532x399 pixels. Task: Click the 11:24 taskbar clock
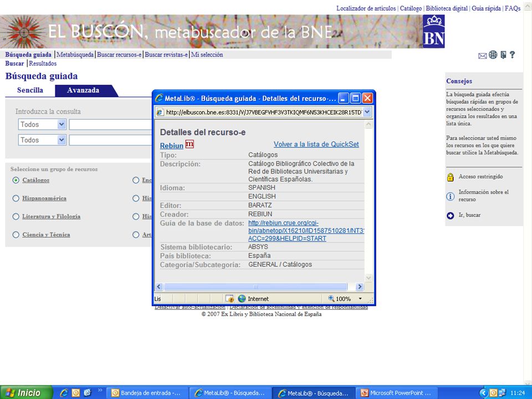(x=517, y=393)
